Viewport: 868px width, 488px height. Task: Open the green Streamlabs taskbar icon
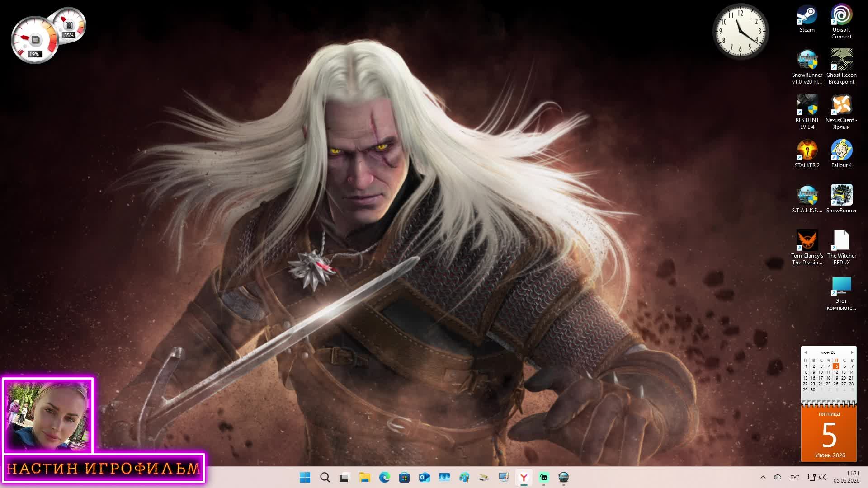pos(543,477)
